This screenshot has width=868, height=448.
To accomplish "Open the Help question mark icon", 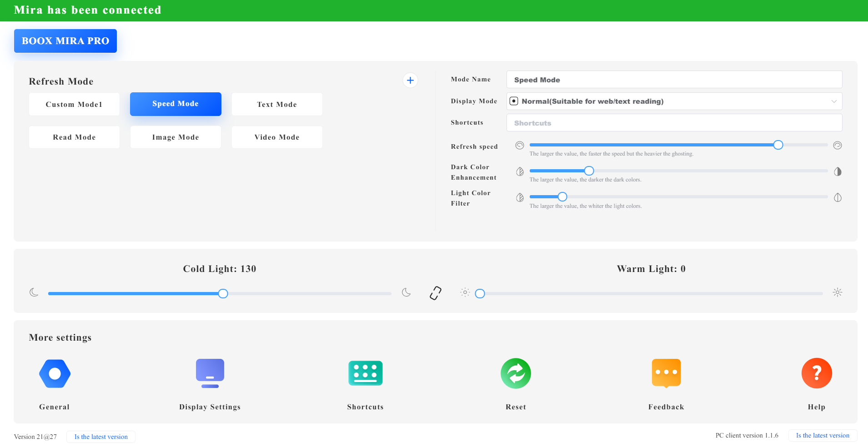I will pos(817,373).
